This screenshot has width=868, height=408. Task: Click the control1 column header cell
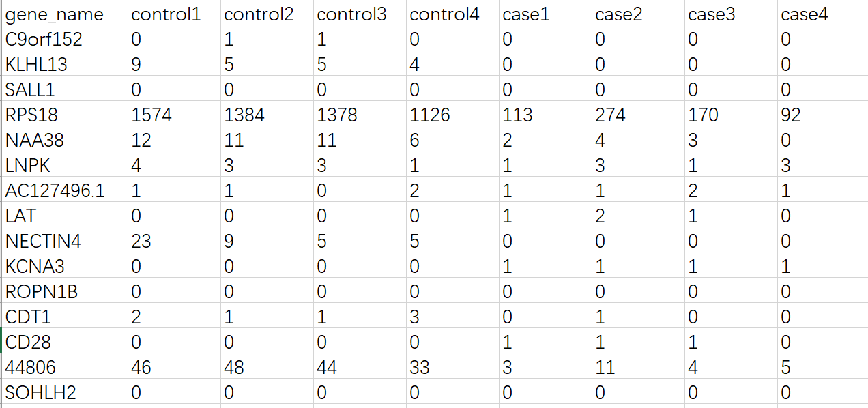(166, 14)
